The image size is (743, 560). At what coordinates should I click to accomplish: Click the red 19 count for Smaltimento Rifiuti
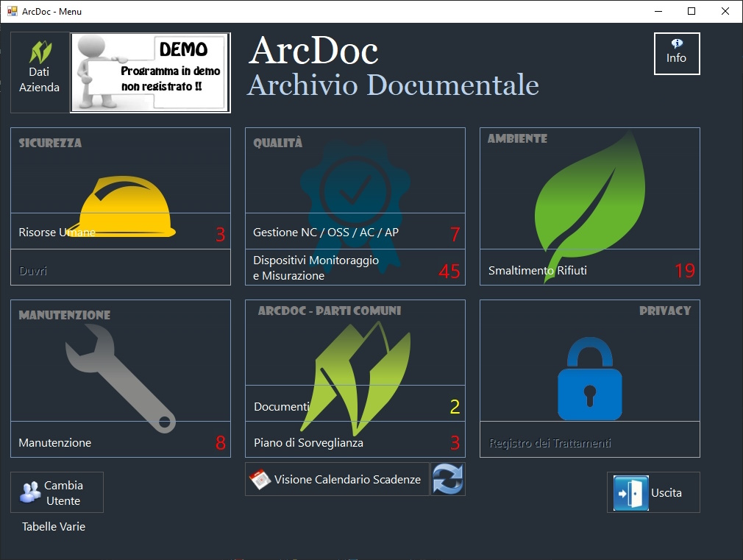(x=685, y=271)
